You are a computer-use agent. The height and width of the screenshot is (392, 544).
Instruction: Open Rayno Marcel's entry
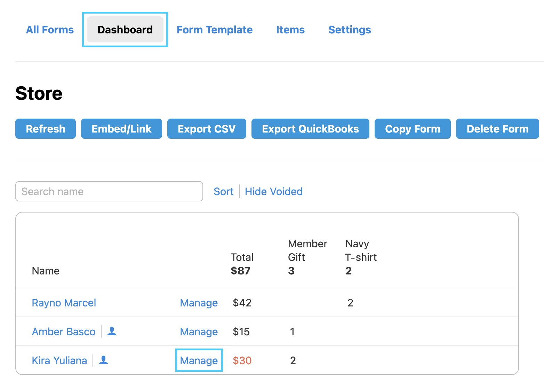(x=64, y=303)
